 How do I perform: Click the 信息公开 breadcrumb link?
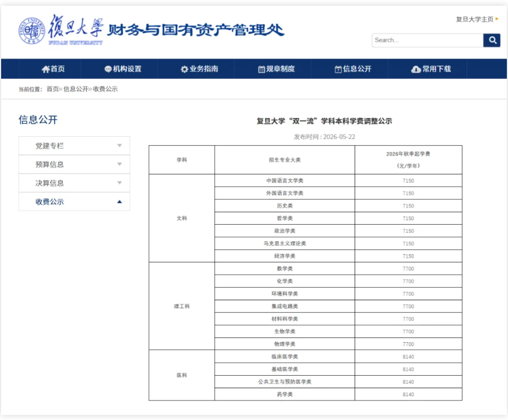point(76,89)
